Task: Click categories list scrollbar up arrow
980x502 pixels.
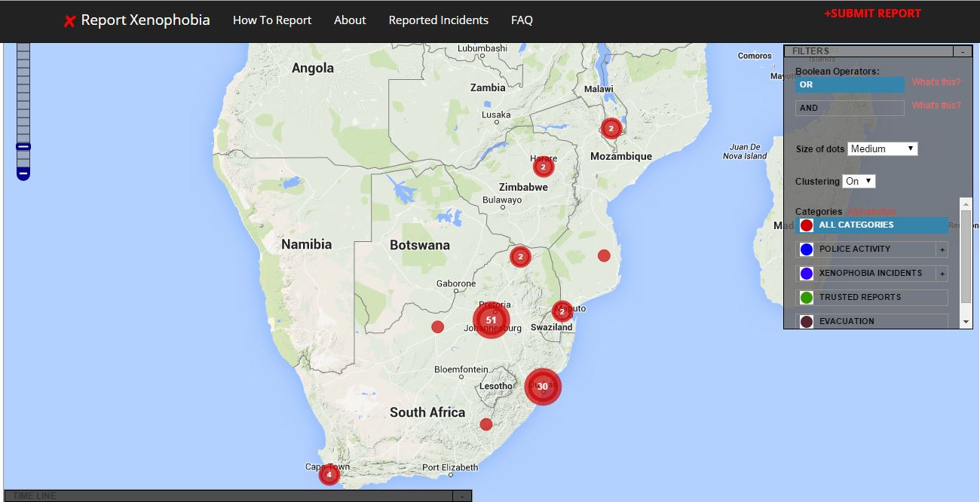Action: click(966, 204)
